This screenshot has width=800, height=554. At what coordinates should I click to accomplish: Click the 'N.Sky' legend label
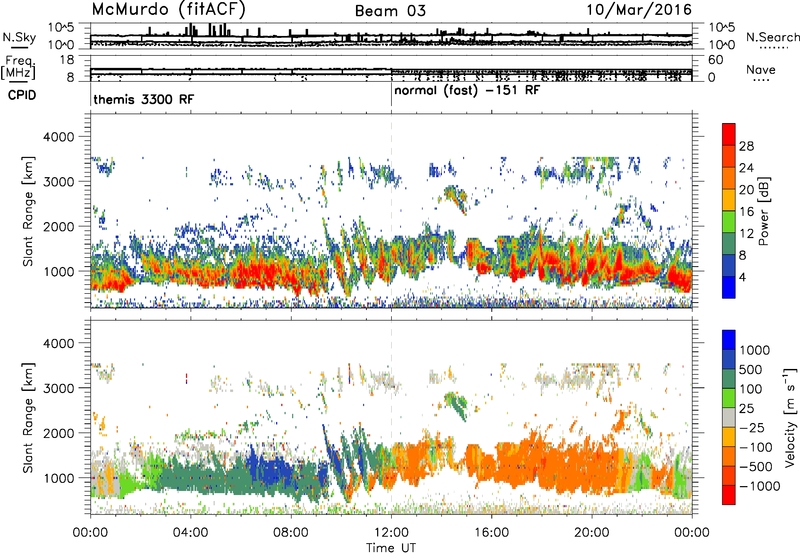pyautogui.click(x=19, y=37)
